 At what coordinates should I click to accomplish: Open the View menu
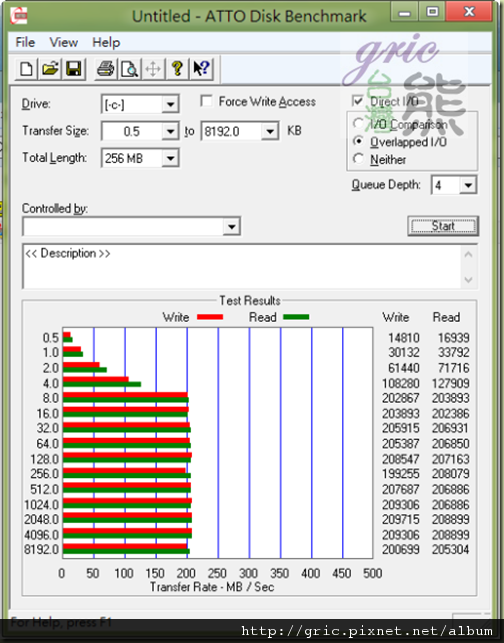64,42
